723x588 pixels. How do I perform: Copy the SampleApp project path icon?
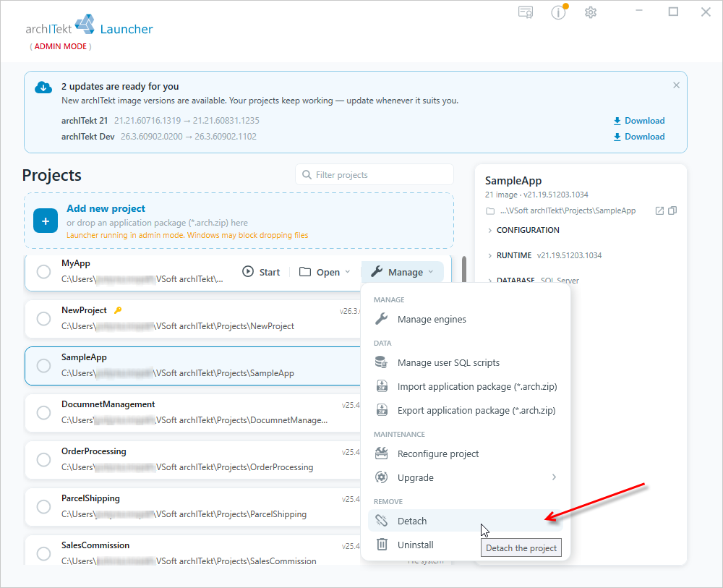pos(672,210)
